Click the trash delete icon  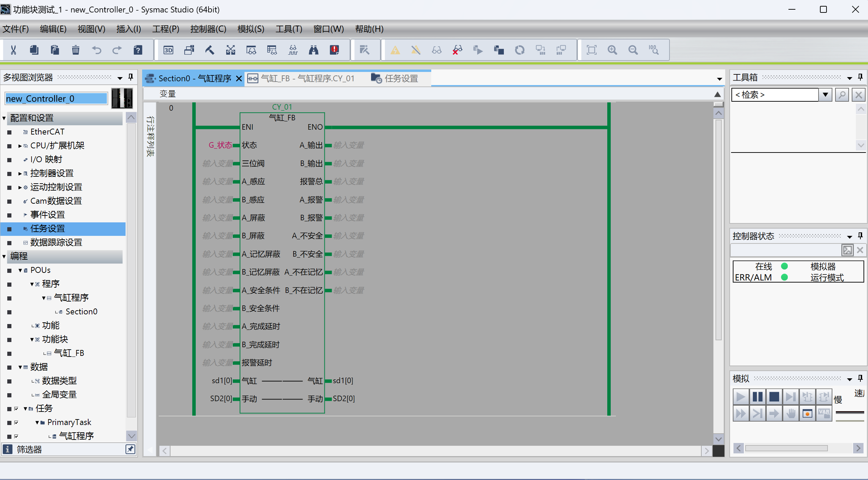coord(76,50)
